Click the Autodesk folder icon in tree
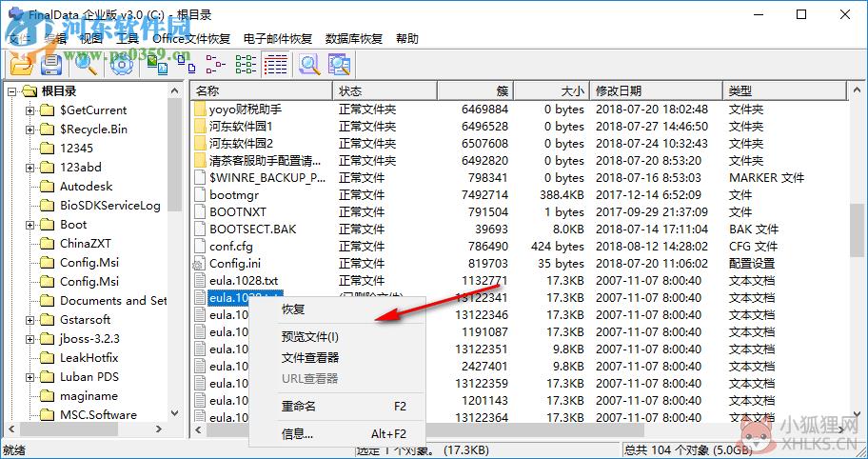The height and width of the screenshot is (459, 868). 48,187
